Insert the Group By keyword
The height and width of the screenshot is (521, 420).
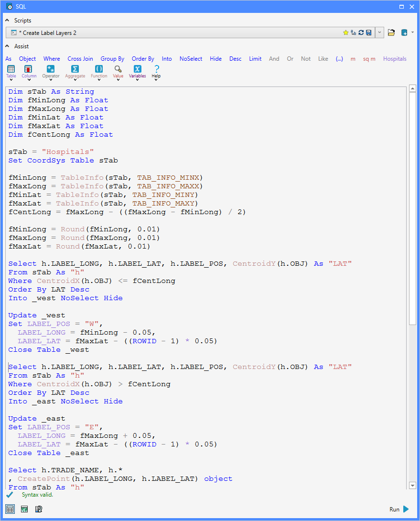(112, 59)
